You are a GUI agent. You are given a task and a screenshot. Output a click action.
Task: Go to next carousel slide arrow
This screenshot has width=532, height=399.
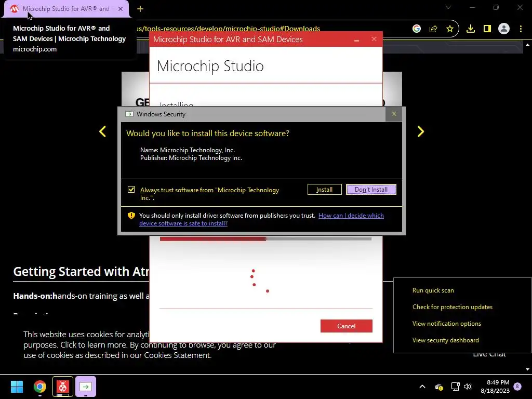point(420,131)
